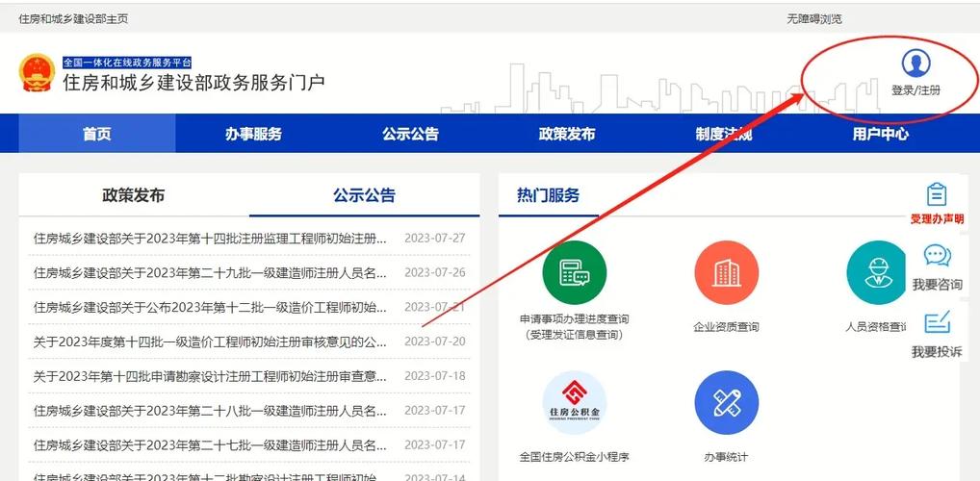Click 住房和城乡建设部主页 top link

pos(73,18)
